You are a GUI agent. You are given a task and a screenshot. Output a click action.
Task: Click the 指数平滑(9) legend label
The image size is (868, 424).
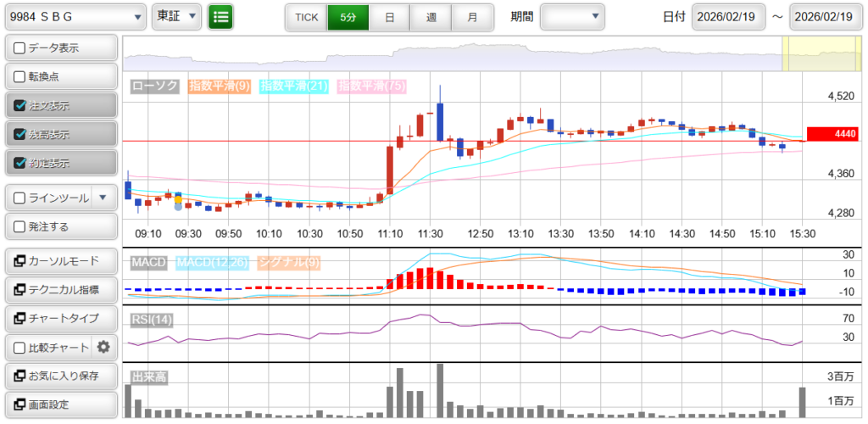click(219, 86)
